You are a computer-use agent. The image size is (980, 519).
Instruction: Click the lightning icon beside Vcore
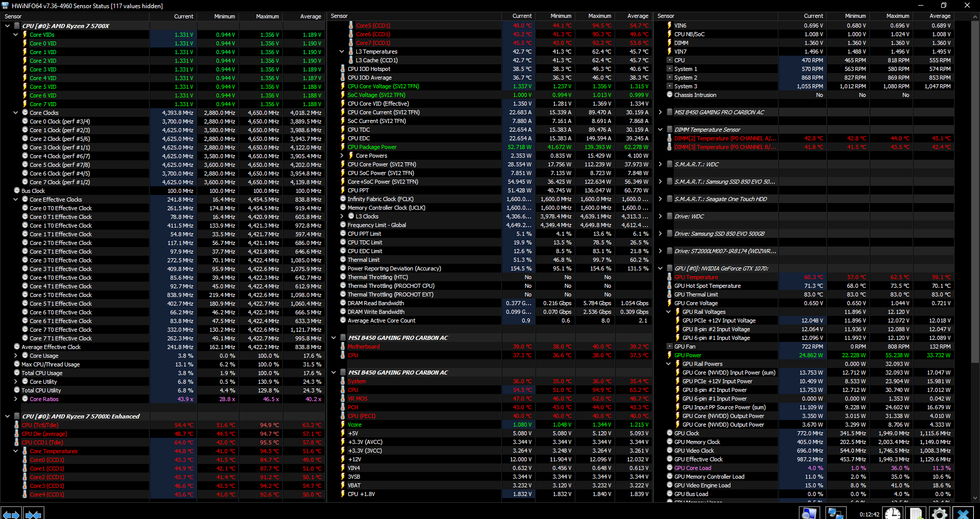click(x=343, y=425)
